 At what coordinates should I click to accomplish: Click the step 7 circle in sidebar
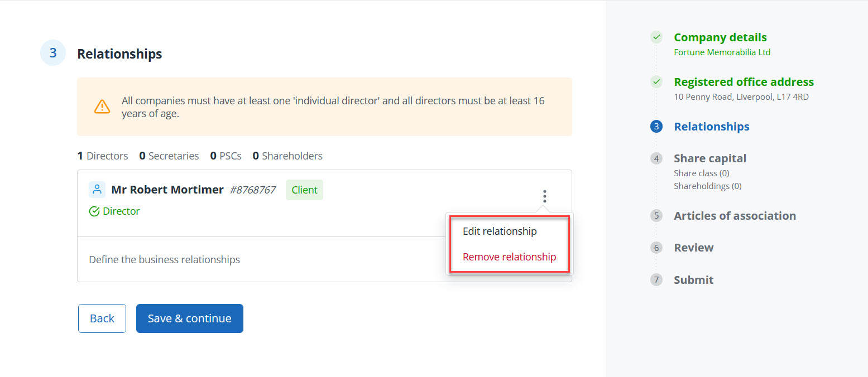tap(656, 280)
